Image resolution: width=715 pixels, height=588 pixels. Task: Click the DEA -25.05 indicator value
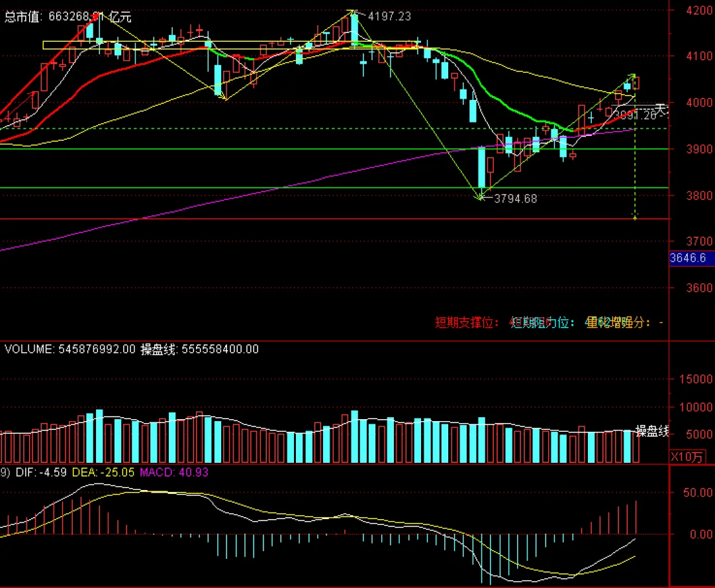point(103,472)
